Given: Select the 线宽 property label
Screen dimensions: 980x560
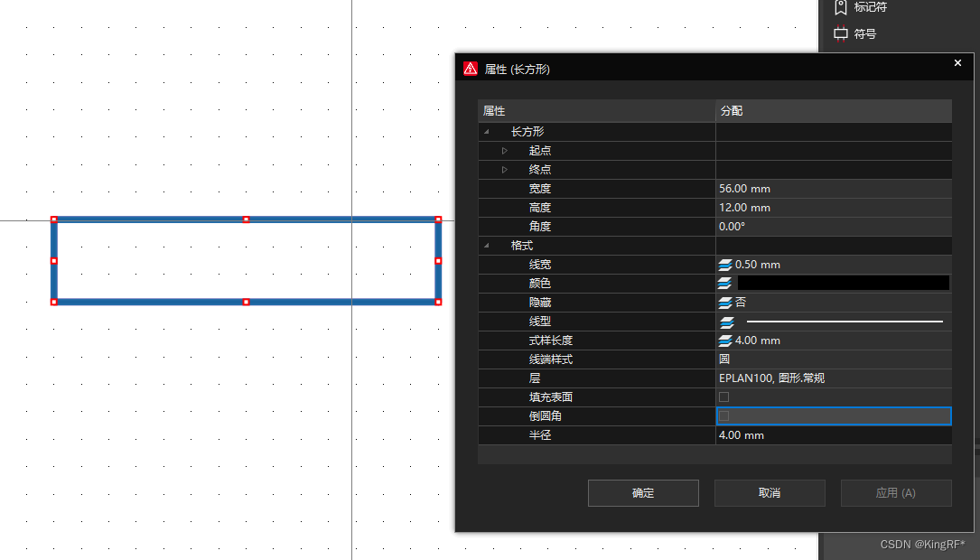Looking at the screenshot, I should [x=540, y=265].
